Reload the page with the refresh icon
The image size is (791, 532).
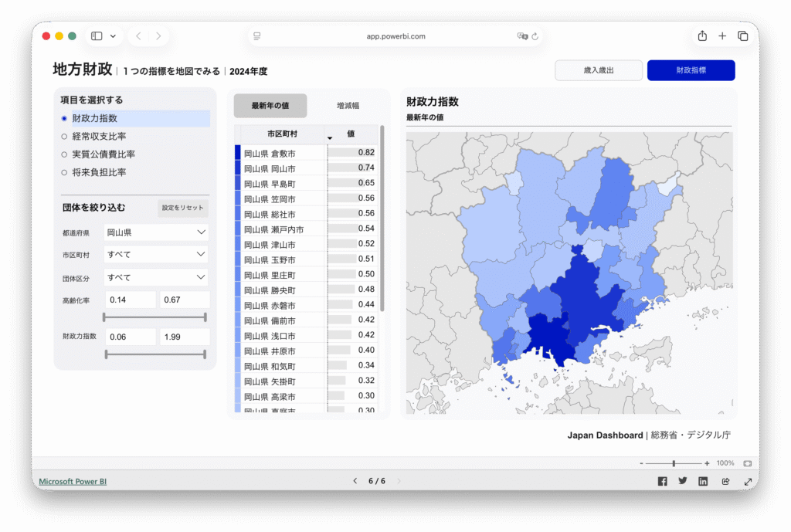[x=535, y=36]
